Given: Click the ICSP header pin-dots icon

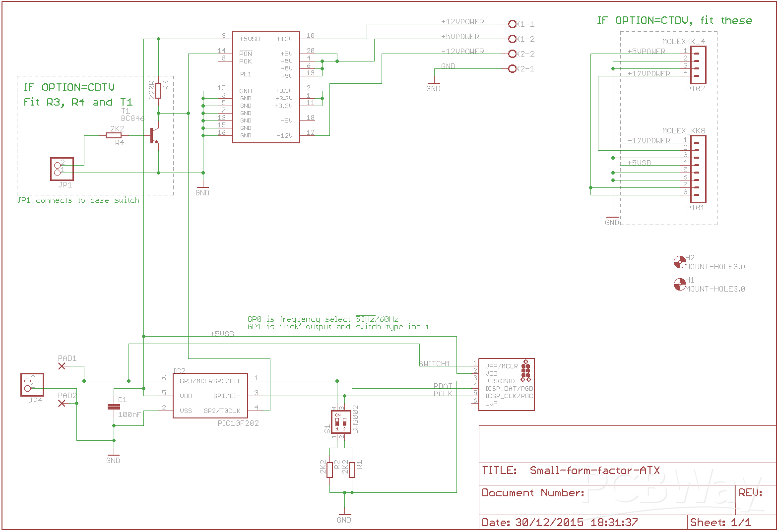Looking at the screenshot, I should (x=526, y=371).
